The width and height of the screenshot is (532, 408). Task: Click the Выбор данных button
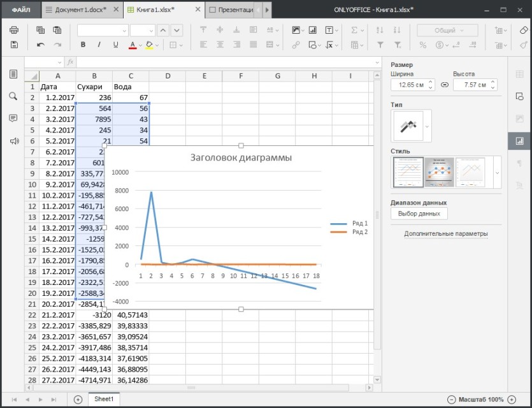[419, 214]
